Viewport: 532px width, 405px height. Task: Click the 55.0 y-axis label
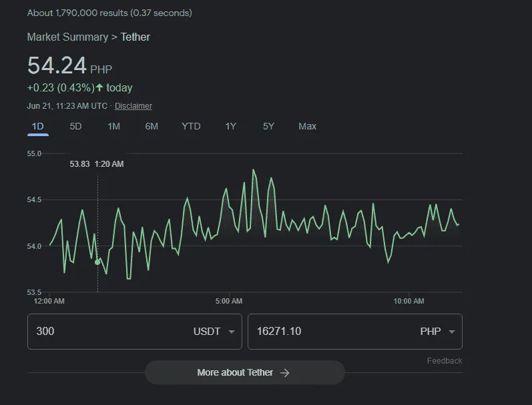point(34,153)
